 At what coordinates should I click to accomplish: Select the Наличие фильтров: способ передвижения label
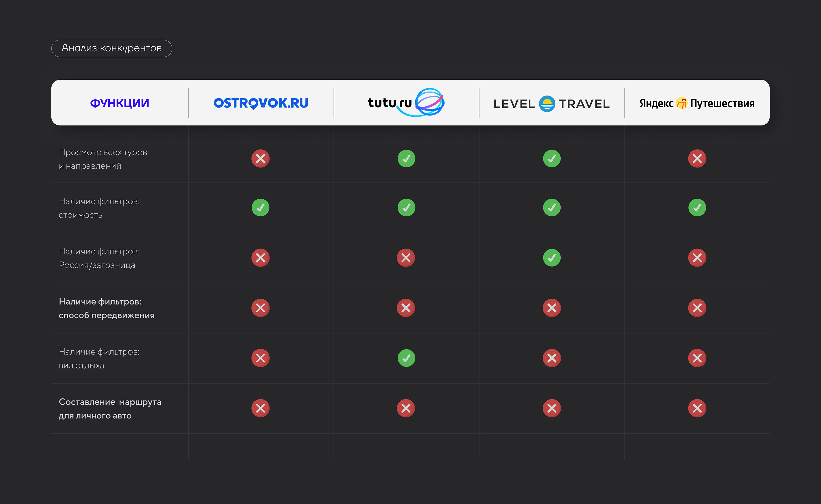point(106,308)
